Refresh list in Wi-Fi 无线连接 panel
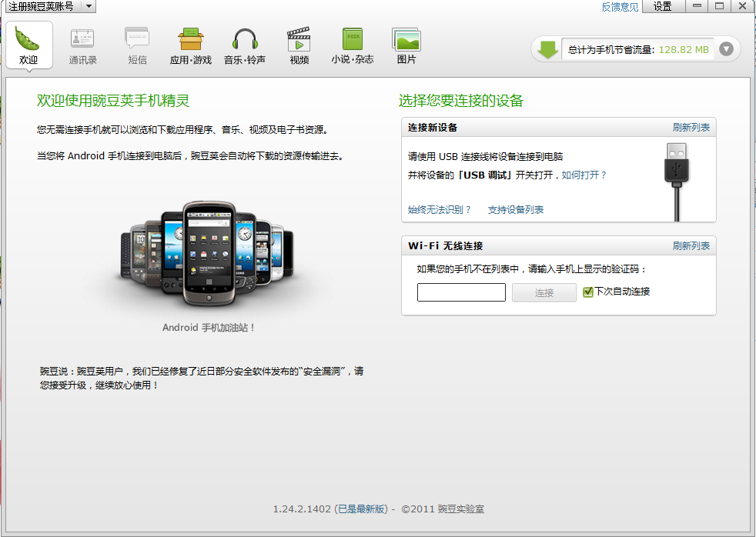This screenshot has width=756, height=537. point(691,246)
